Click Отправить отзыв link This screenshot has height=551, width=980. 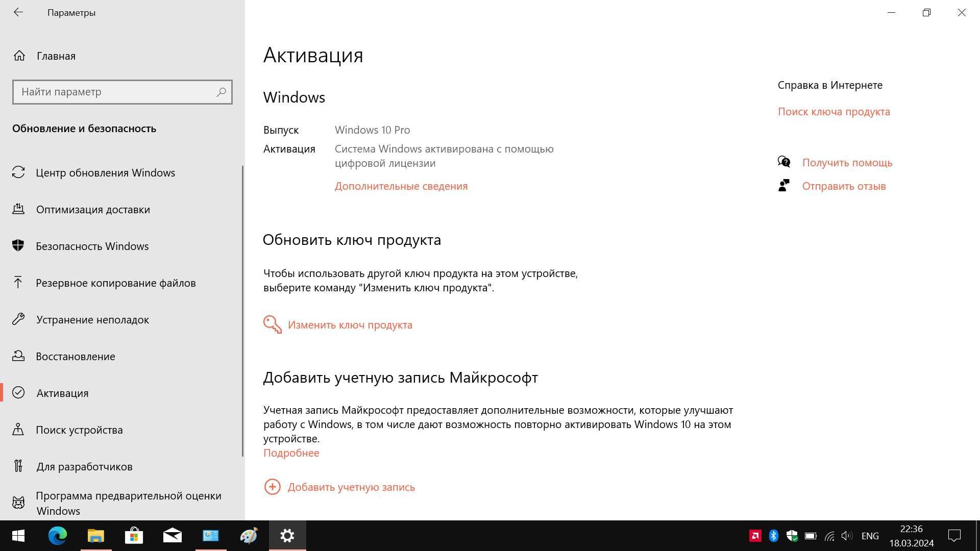click(x=844, y=186)
